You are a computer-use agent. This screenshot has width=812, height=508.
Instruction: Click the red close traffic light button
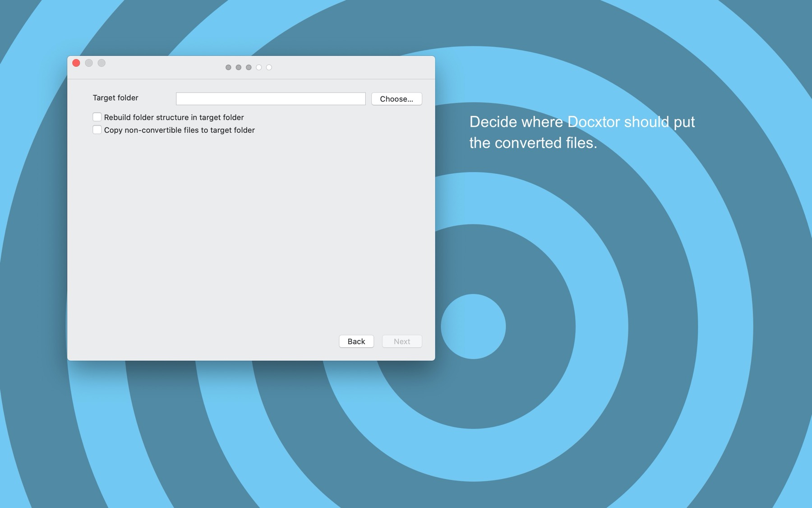click(76, 63)
